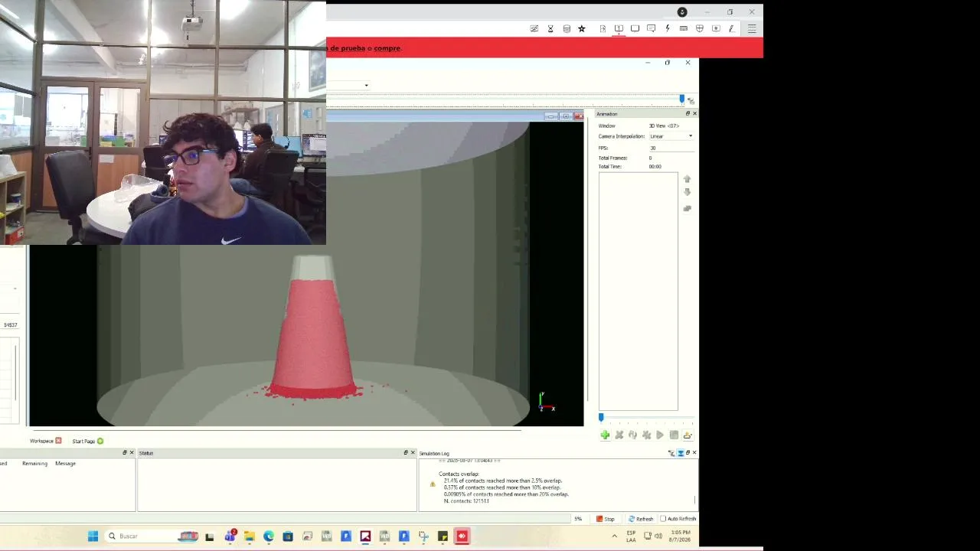This screenshot has height=551, width=980.
Task: Click the export animation icon at far right
Action: pyautogui.click(x=688, y=435)
